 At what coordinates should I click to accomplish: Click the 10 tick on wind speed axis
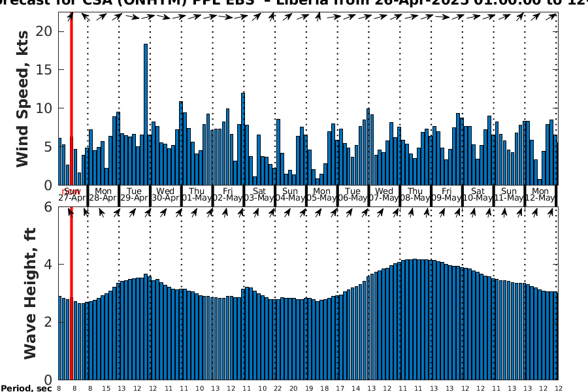click(x=44, y=108)
